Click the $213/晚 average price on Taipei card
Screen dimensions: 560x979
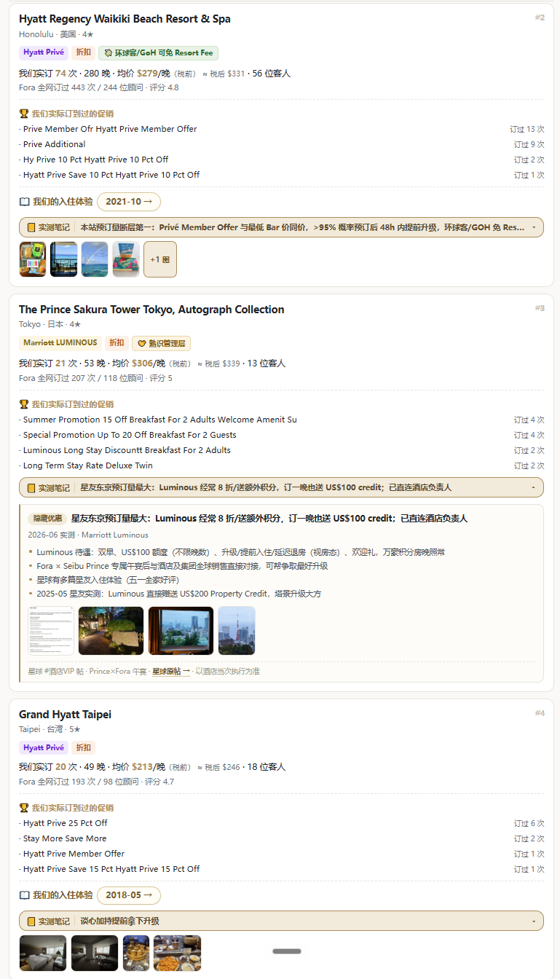[149, 767]
